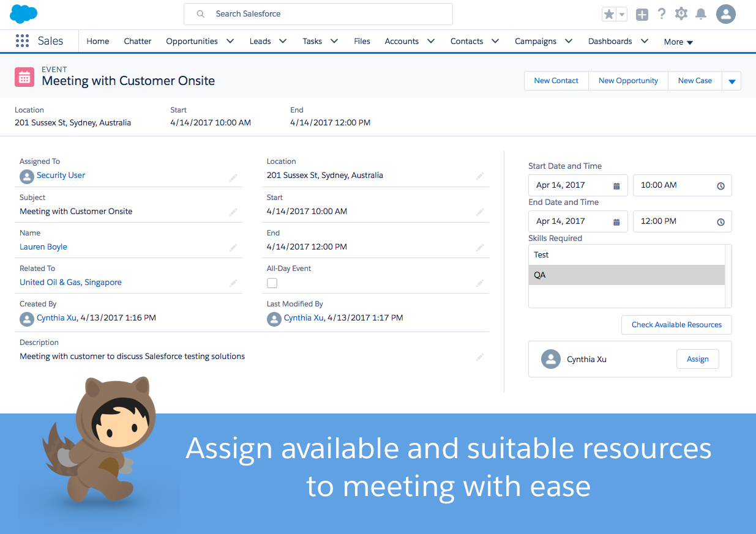Select the Test skill in Skills Required

coord(627,255)
